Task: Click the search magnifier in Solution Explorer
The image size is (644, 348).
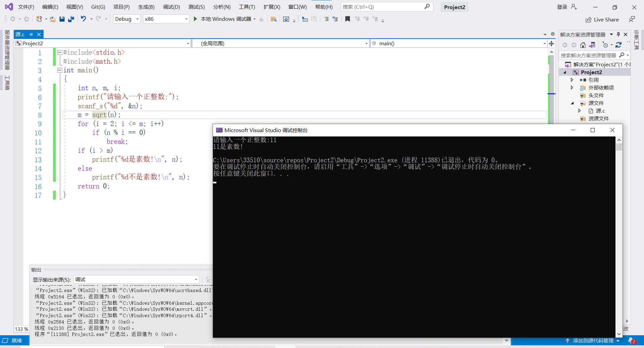Action: click(622, 55)
